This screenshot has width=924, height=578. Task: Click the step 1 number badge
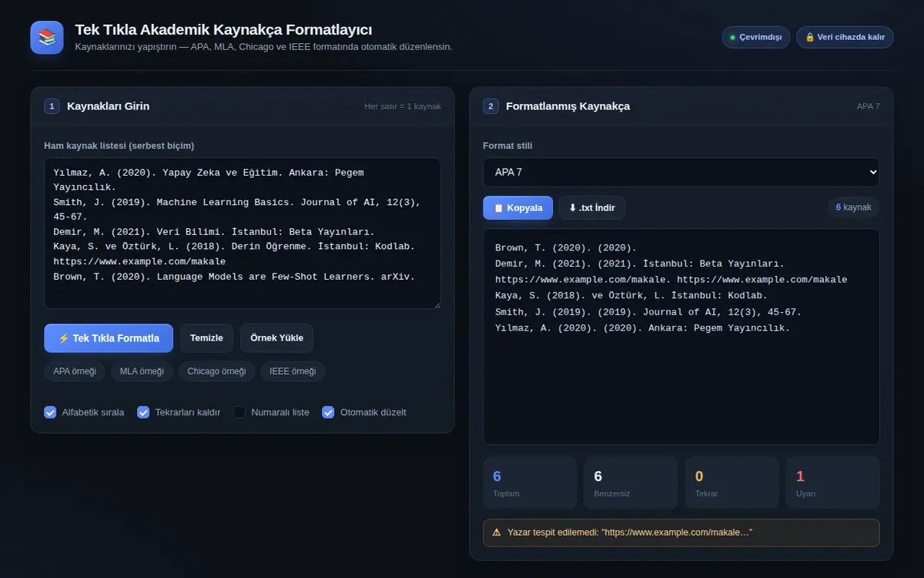52,106
